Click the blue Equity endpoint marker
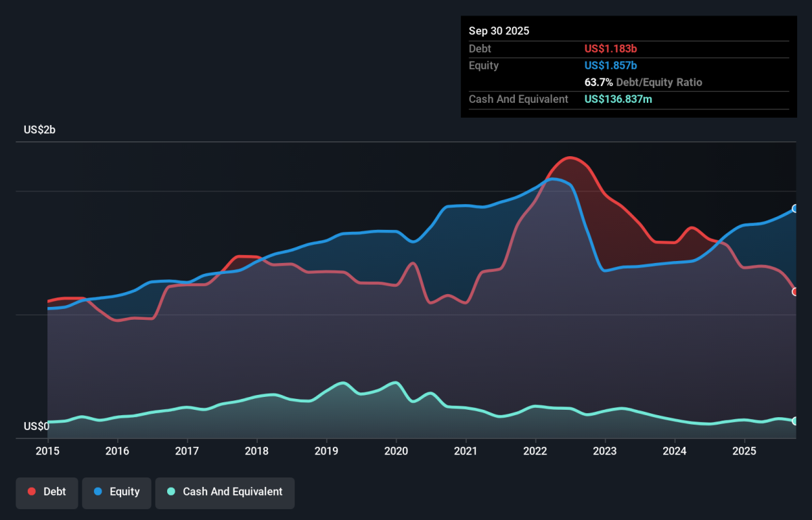Viewport: 812px width, 520px height. [796, 208]
